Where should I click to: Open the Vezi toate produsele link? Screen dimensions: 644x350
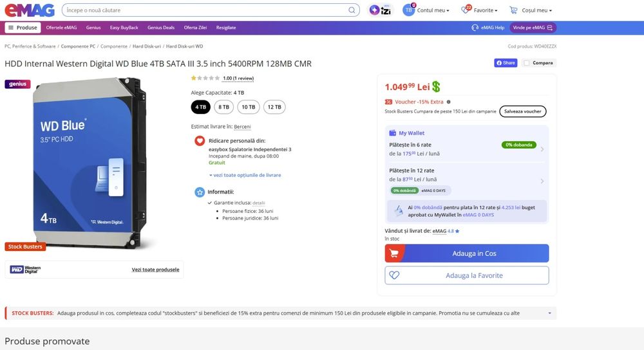(x=155, y=270)
